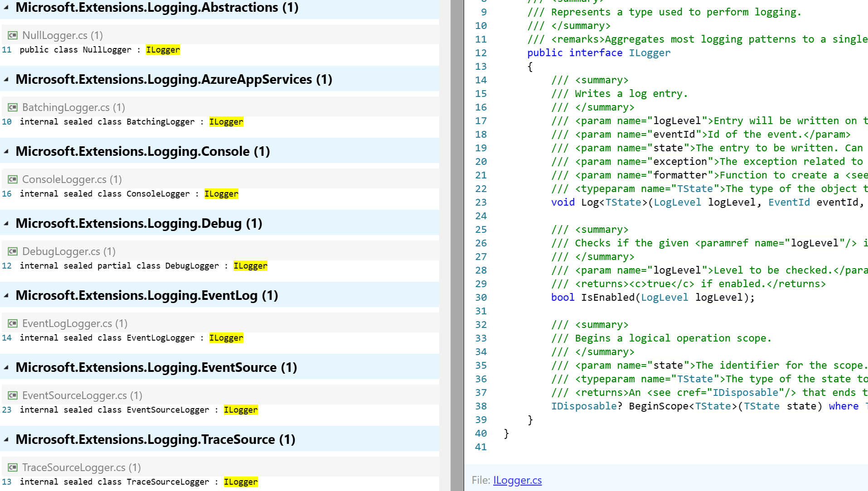This screenshot has width=868, height=491.
Task: Click the vertical splitter between the panes
Action: point(457,246)
